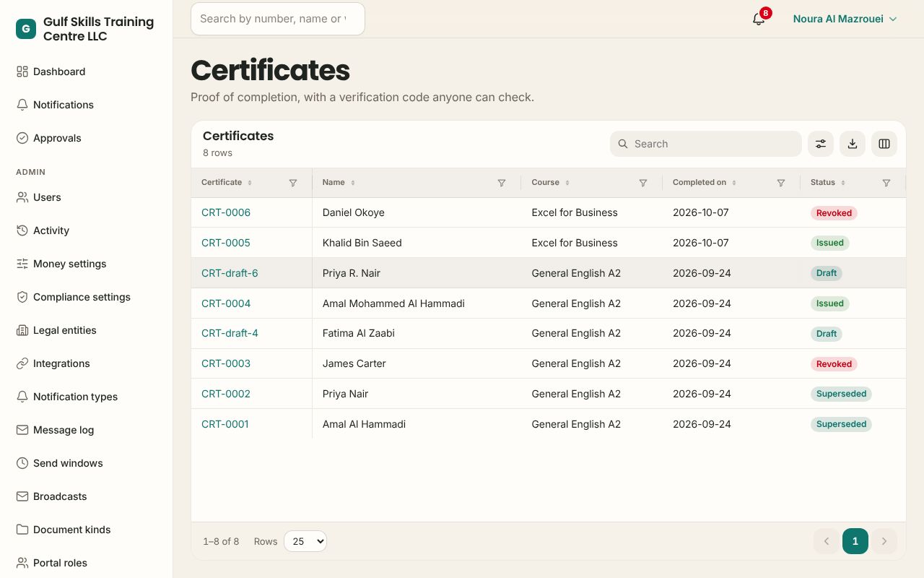This screenshot has height=578, width=924.
Task: Click the Gulf Skills logo icon
Action: point(26,29)
